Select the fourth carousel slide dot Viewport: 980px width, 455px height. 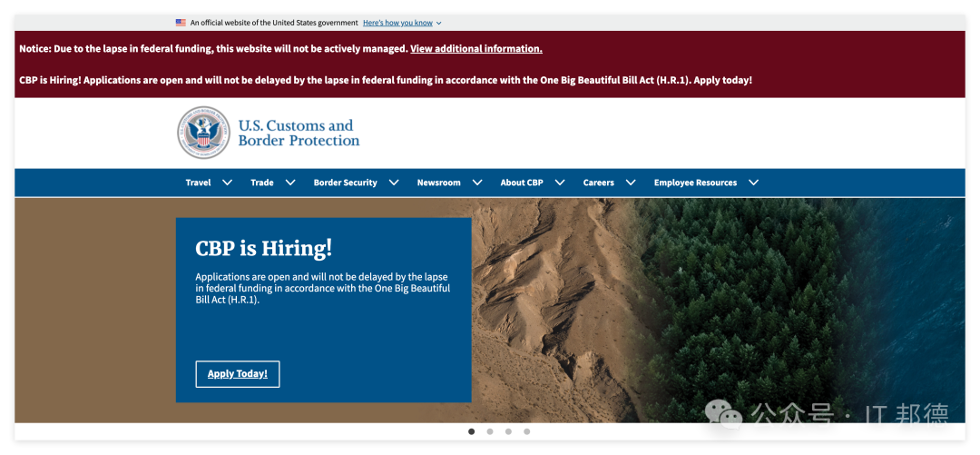(527, 431)
